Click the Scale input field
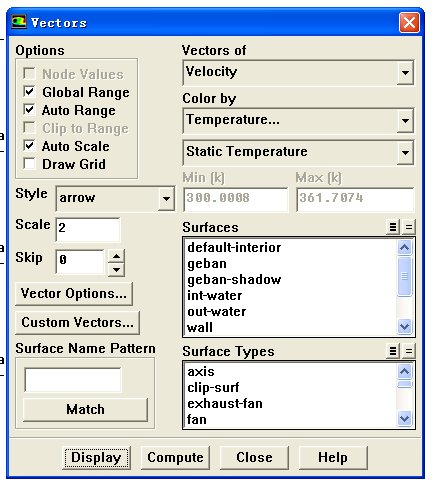The height and width of the screenshot is (483, 432). tap(88, 229)
